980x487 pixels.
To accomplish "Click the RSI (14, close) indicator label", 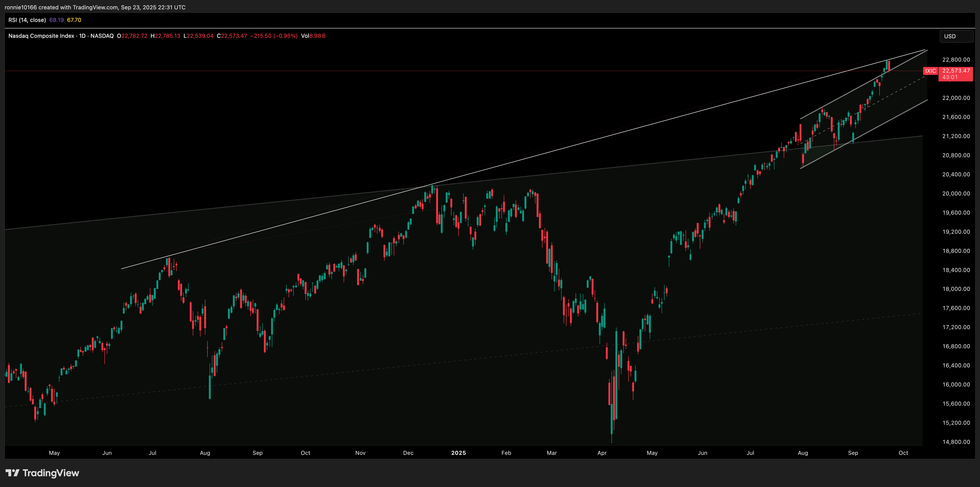I will (x=27, y=20).
